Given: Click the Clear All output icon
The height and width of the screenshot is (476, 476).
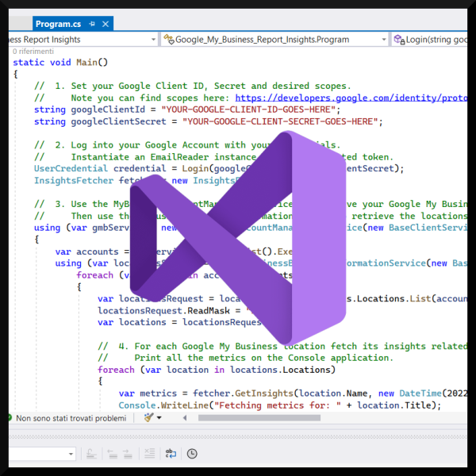Looking at the screenshot, I should tap(149, 454).
